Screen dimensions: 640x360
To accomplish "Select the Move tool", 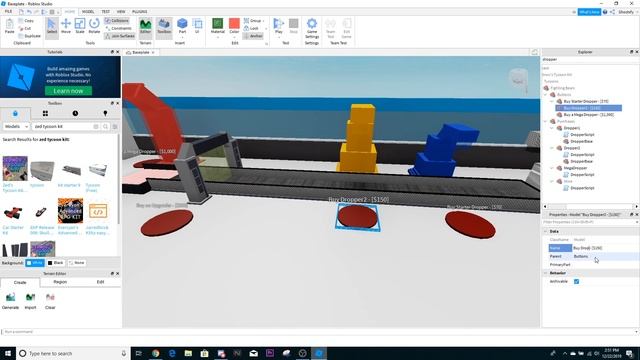I will 66,26.
